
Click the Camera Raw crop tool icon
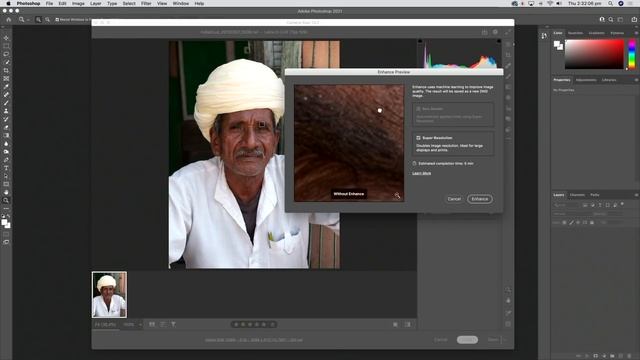(508, 55)
